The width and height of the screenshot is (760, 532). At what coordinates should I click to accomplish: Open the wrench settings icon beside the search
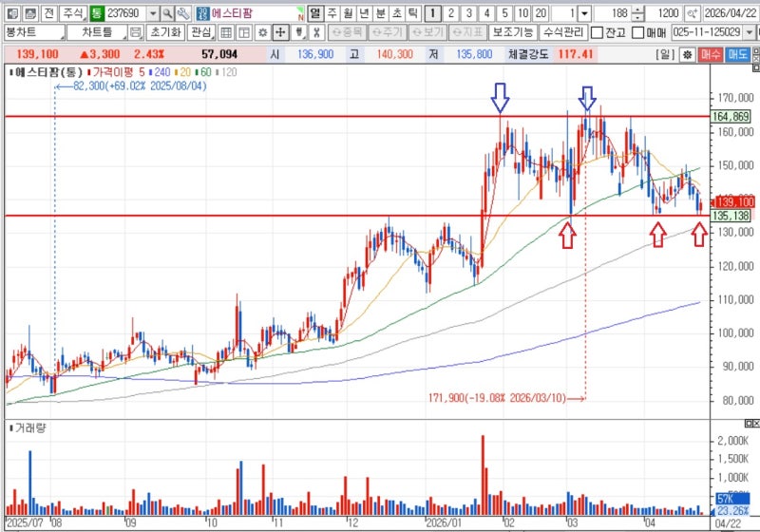[182, 14]
